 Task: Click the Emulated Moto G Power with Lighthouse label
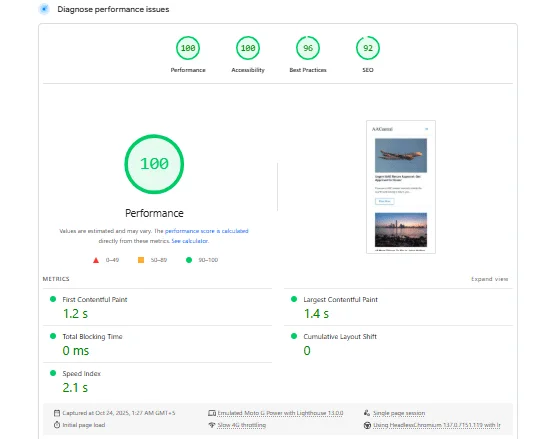coord(280,413)
